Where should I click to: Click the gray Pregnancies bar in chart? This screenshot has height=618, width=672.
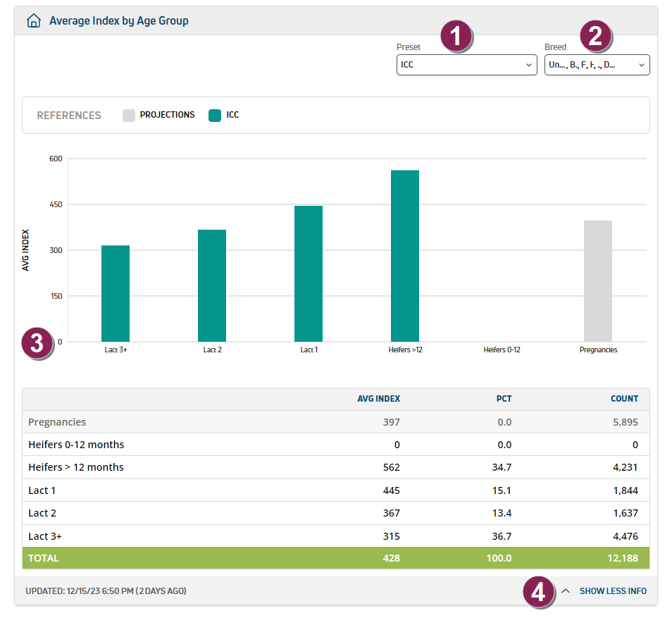597,281
